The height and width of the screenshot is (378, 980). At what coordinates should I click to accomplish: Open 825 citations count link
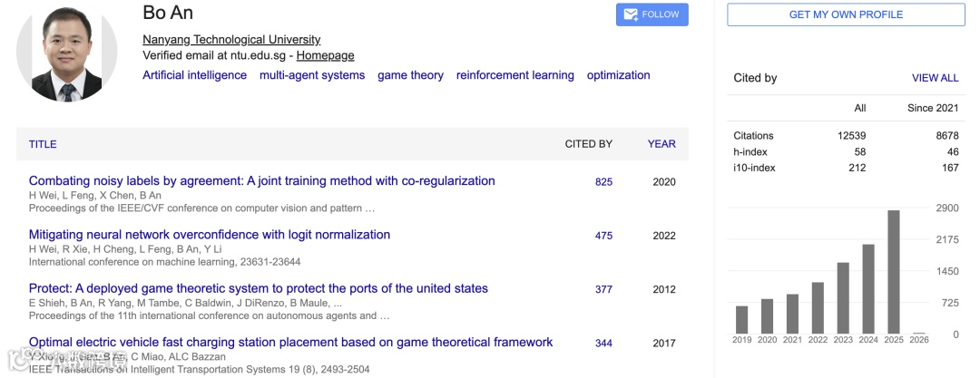point(603,182)
